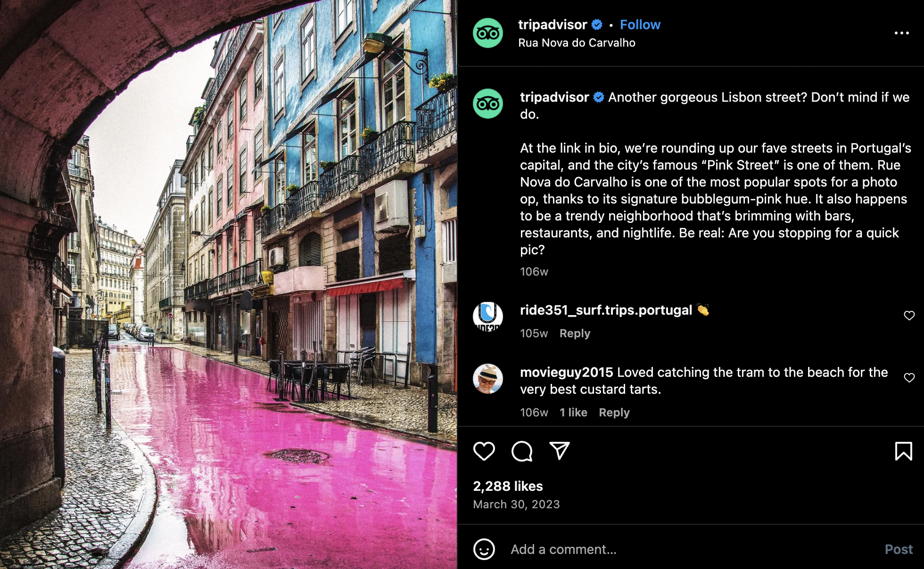Click tripadvisor header profile avatar
924x569 pixels.
pos(488,33)
